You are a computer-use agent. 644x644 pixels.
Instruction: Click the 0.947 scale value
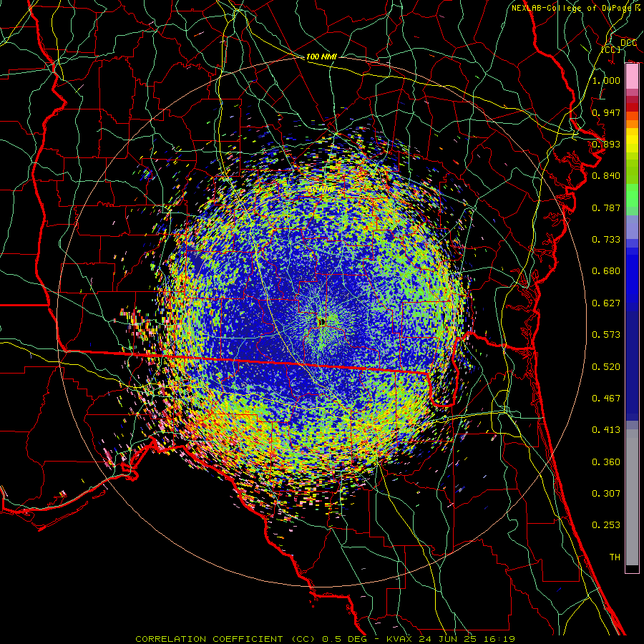606,112
